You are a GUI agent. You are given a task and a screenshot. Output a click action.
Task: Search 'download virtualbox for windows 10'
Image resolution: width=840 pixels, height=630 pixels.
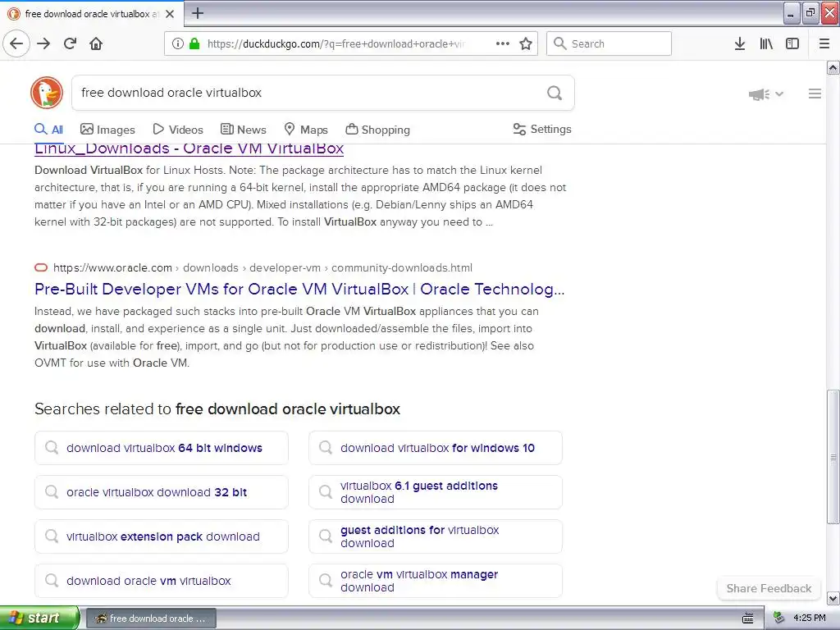coord(437,448)
